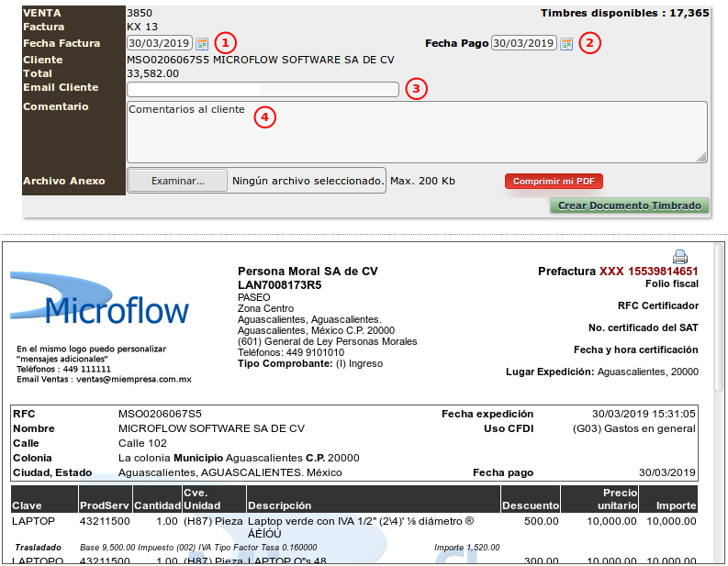Image resolution: width=728 pixels, height=566 pixels.
Task: Click the 'Importe 1,520.00' tax amount
Action: pyautogui.click(x=467, y=548)
